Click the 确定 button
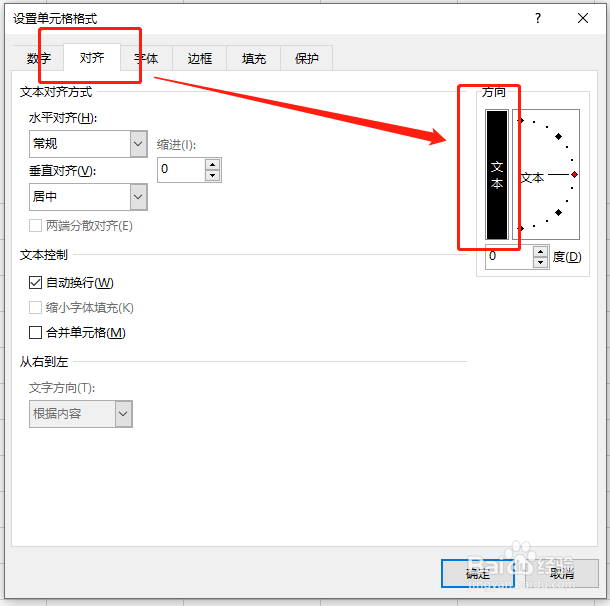 click(478, 573)
